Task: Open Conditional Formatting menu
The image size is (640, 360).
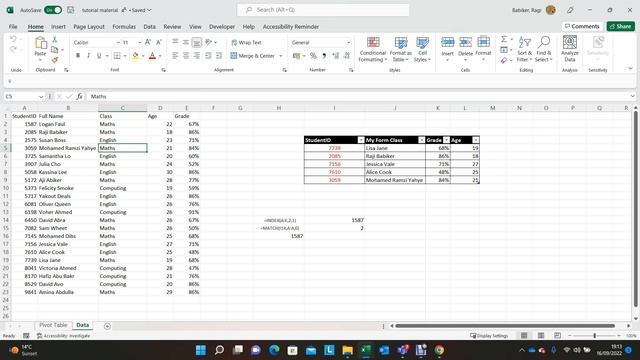Action: pyautogui.click(x=373, y=49)
